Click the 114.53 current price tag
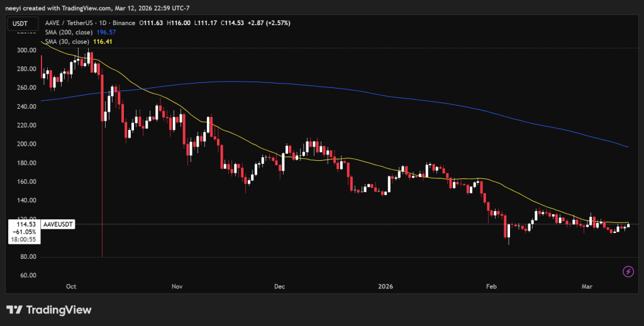Screen dimensions: 644x326 coord(22,224)
